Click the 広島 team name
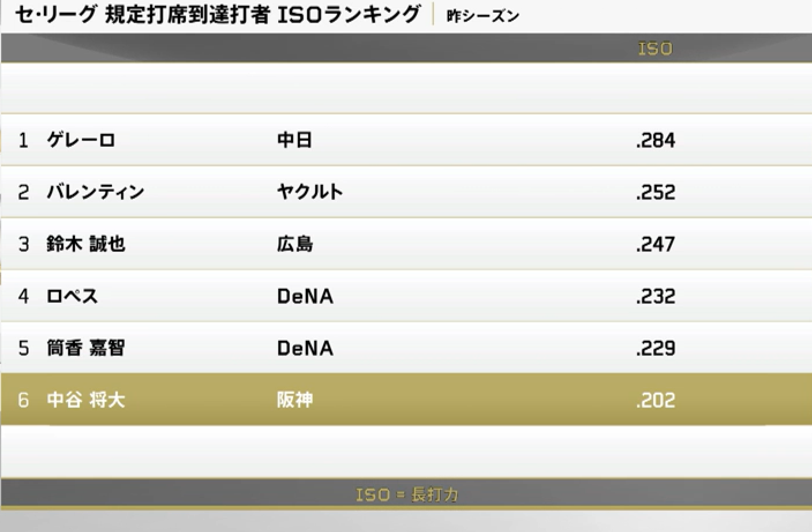This screenshot has width=812, height=532. 295,244
